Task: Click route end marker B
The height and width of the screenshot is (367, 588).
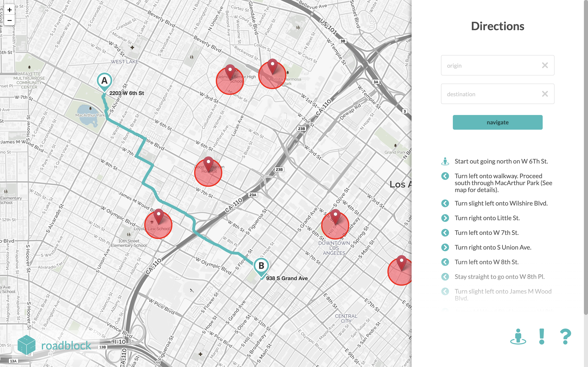Action: tap(261, 266)
